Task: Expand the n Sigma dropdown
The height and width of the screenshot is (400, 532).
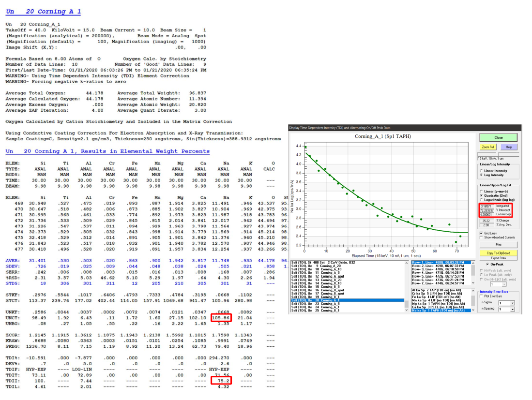Action: (x=512, y=302)
